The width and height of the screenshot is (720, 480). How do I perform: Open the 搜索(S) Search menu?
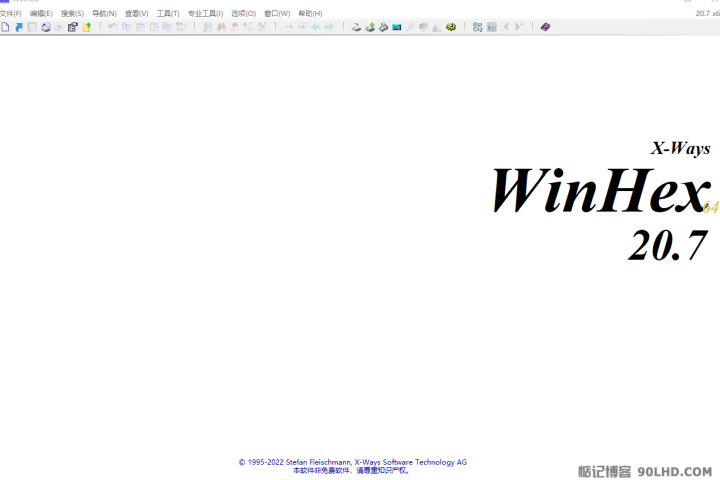(x=73, y=14)
